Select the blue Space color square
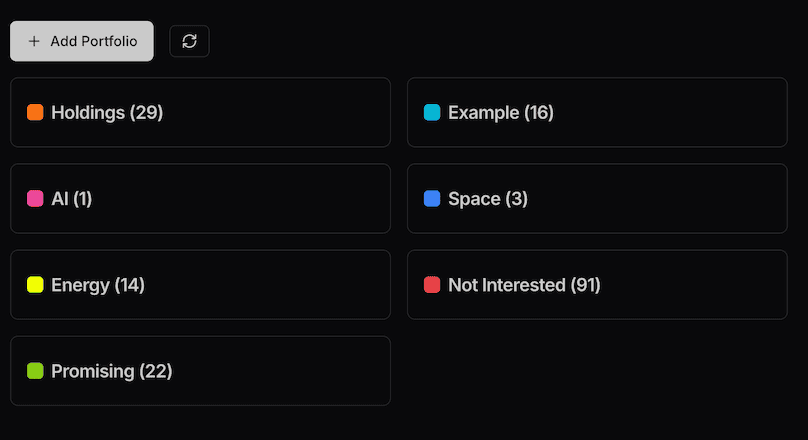 (x=432, y=199)
